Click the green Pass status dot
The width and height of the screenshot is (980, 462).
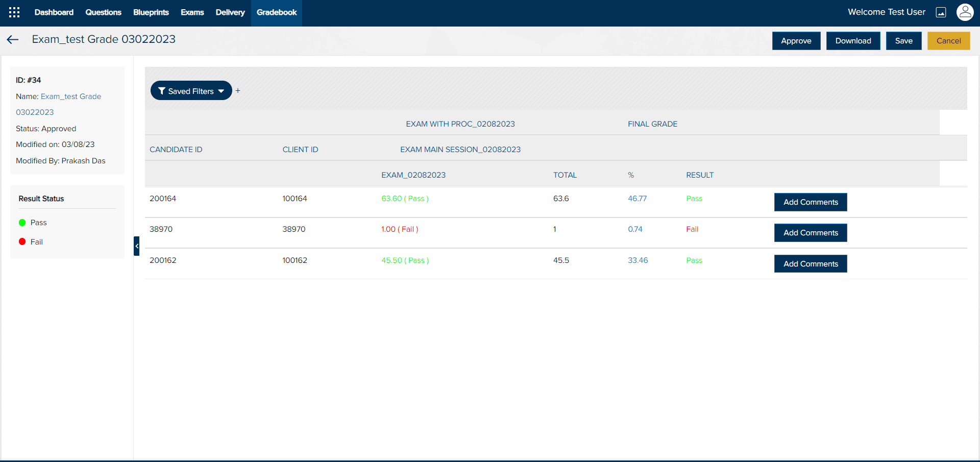(x=22, y=223)
